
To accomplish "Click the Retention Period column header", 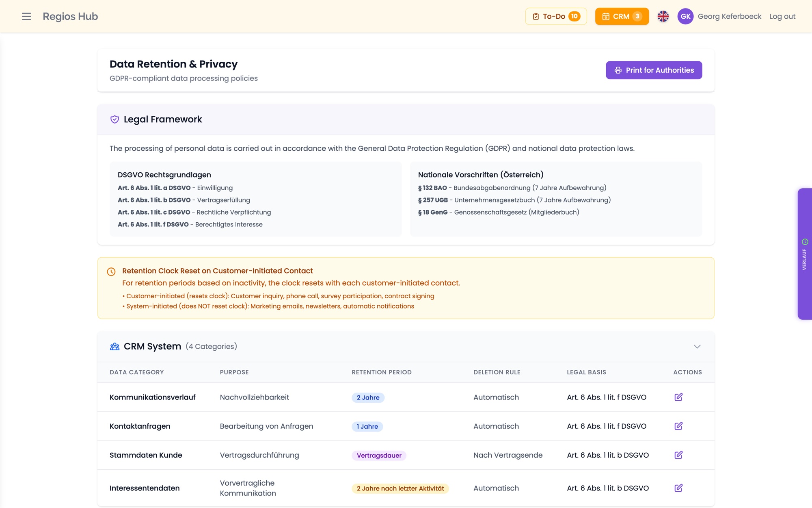I will click(382, 372).
